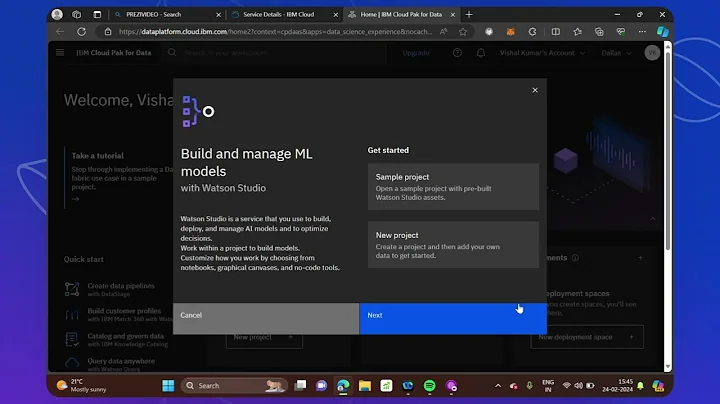Click the address bar URL
720x404 pixels.
(275, 32)
